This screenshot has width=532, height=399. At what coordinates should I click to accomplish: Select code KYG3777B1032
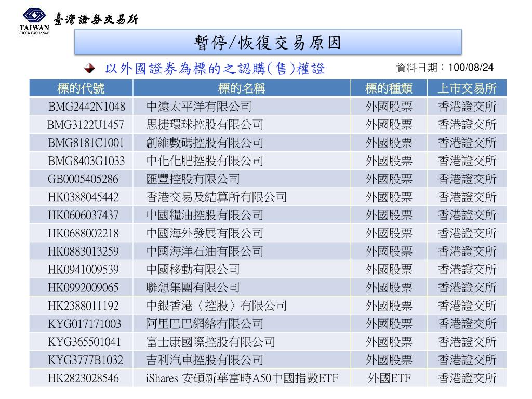click(86, 360)
